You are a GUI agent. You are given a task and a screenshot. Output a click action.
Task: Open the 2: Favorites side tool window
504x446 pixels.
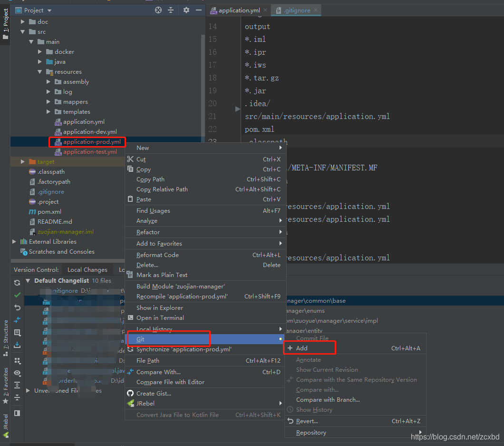click(5, 386)
